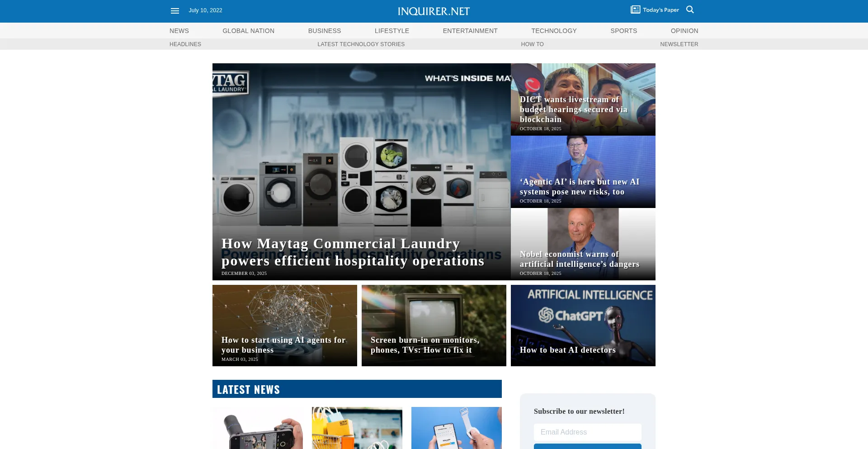This screenshot has width=868, height=449.
Task: Open the Agentic AI risks story
Action: [579, 187]
